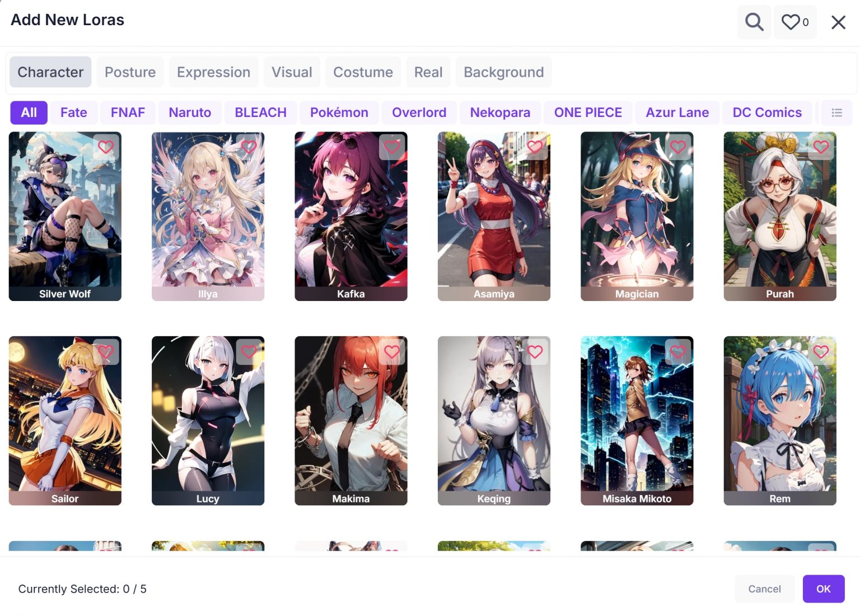Toggle the heart on Rem card
The image size is (860, 616).
(x=821, y=352)
